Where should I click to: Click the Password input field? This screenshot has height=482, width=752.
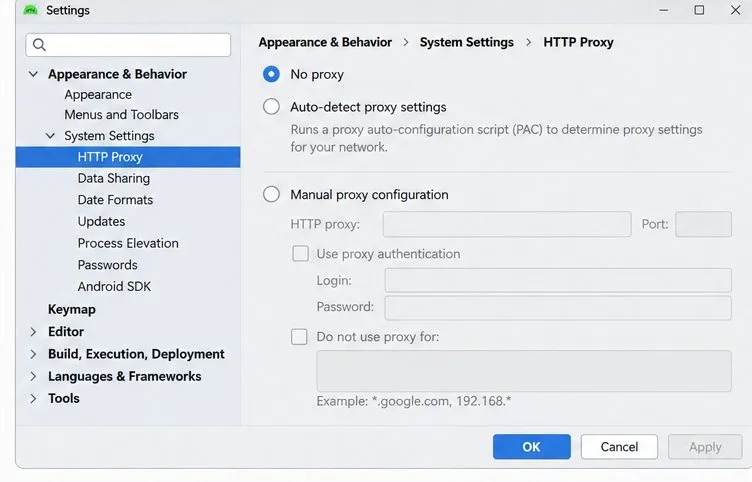click(558, 307)
